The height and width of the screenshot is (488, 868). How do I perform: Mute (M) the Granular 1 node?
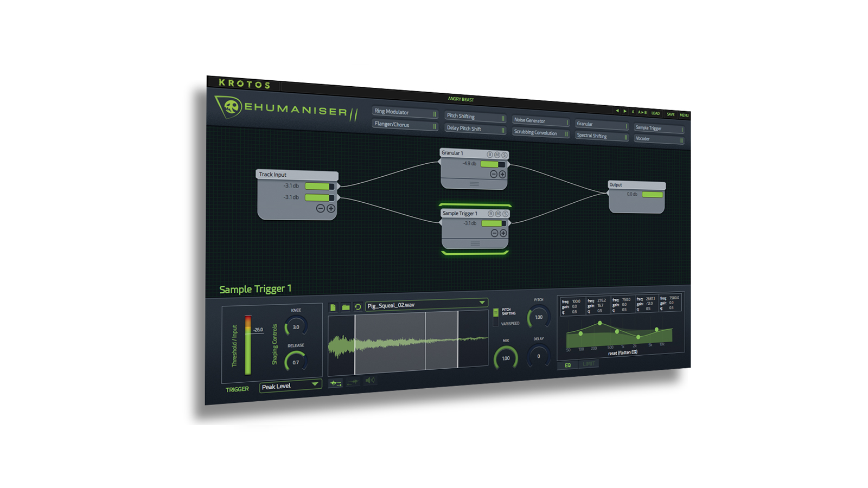[497, 155]
